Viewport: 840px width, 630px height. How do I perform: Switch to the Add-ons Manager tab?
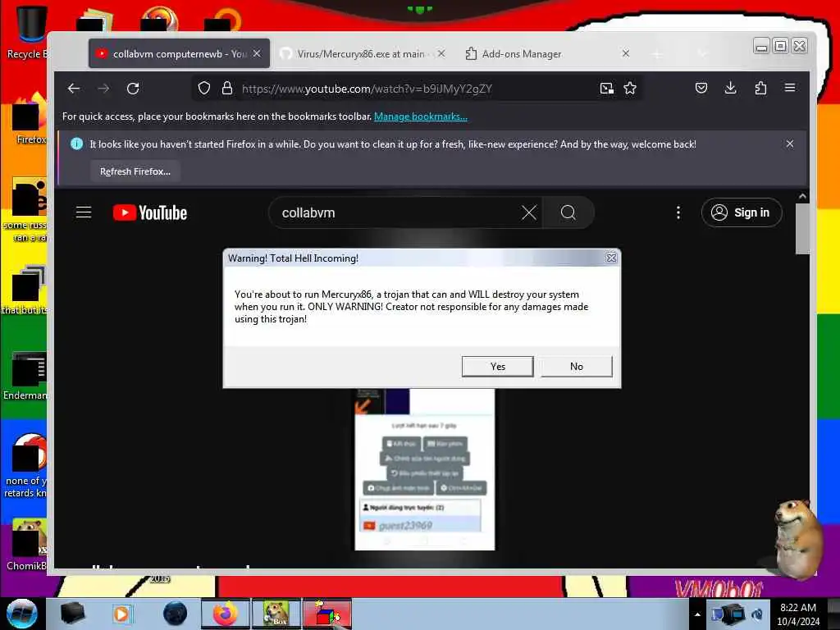tap(546, 53)
